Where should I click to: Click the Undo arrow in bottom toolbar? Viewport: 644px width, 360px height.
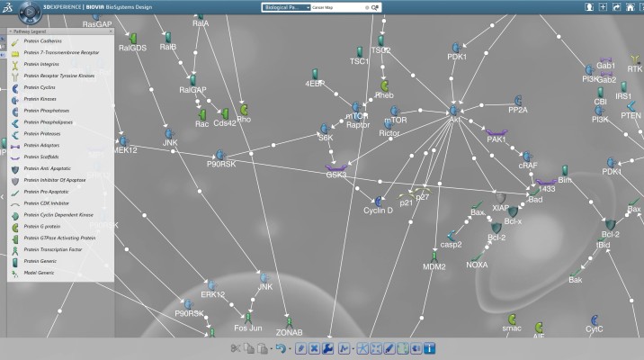click(281, 348)
